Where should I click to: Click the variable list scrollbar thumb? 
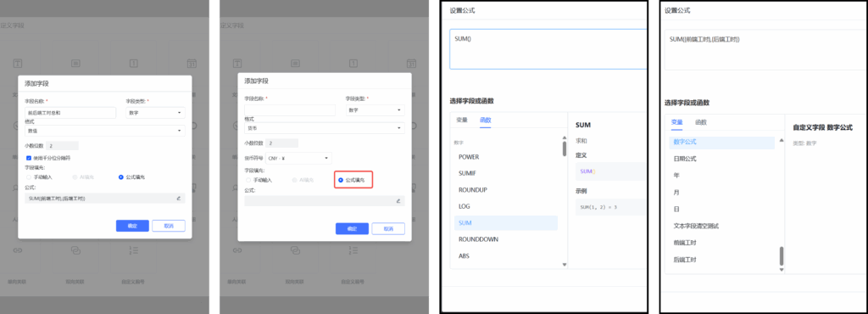tap(782, 255)
